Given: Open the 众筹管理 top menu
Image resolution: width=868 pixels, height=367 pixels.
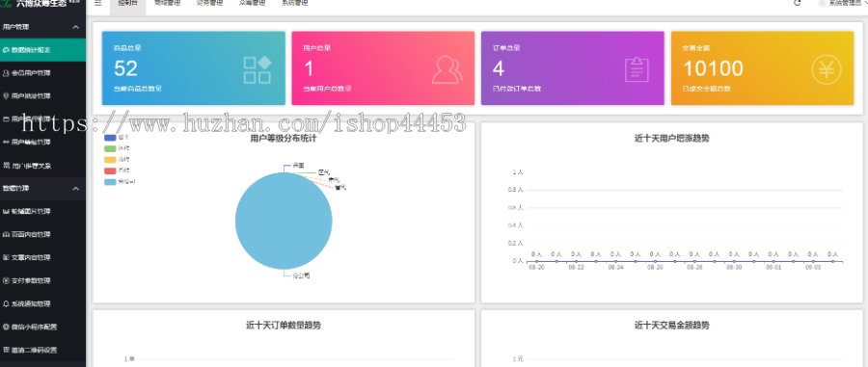Looking at the screenshot, I should (x=252, y=3).
